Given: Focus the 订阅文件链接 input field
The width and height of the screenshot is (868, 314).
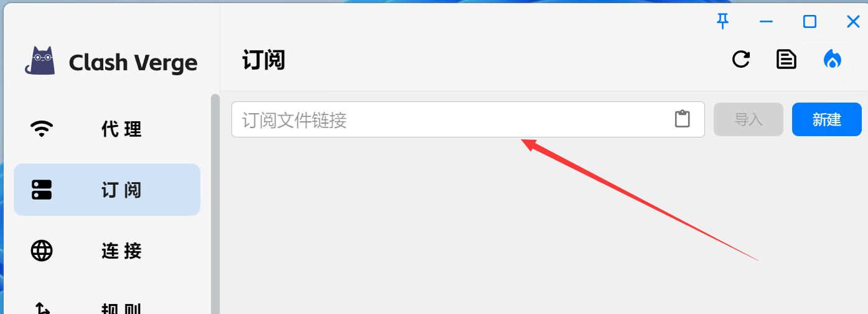Looking at the screenshot, I should (468, 119).
